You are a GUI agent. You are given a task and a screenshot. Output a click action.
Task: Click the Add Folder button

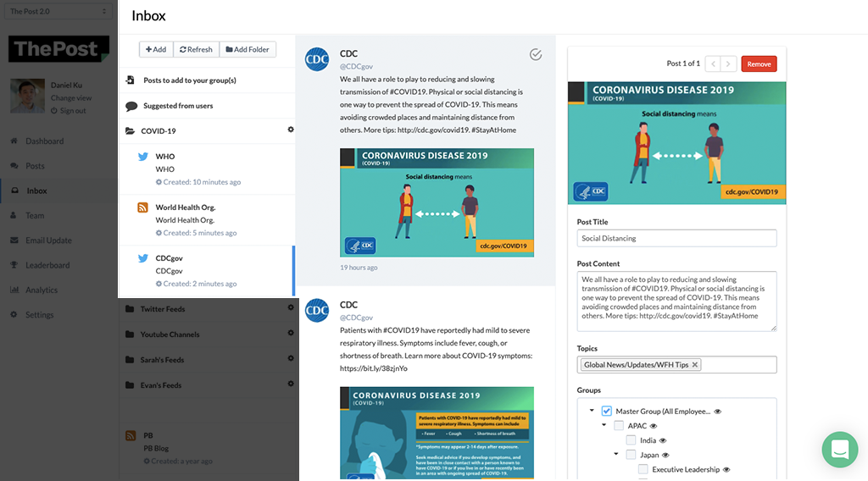[x=248, y=49]
